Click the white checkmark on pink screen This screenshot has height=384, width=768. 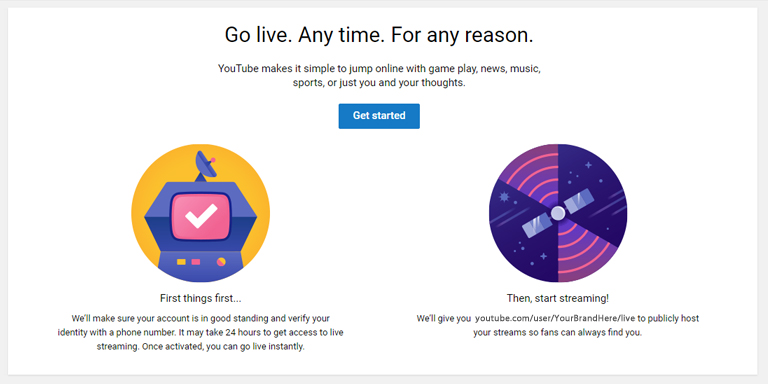[x=201, y=216]
